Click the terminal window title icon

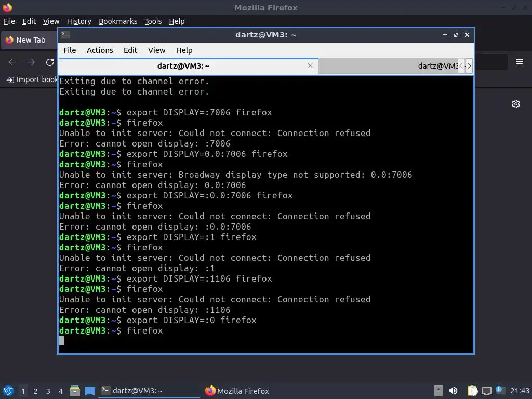[x=65, y=35]
